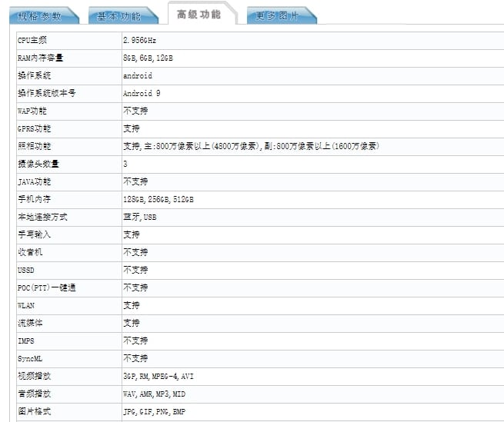The width and height of the screenshot is (504, 422).
Task: Select the 128GB, 256GB, 512GB storage value
Action: click(x=159, y=199)
